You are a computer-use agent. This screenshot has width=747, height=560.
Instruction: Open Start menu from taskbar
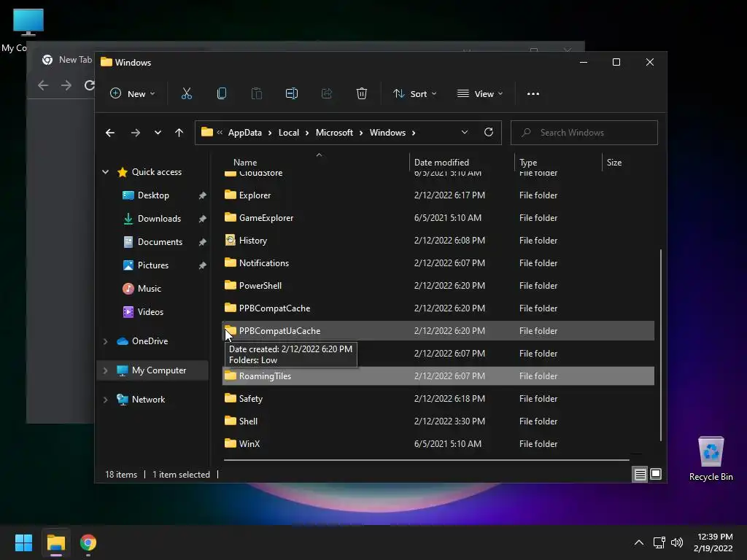23,542
